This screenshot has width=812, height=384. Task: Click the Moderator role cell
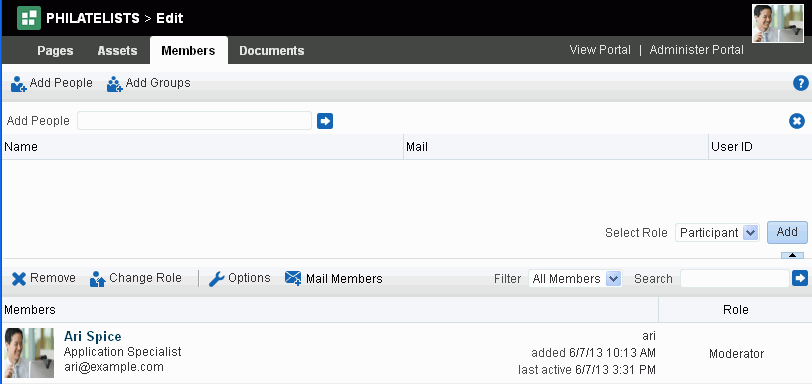(x=736, y=354)
